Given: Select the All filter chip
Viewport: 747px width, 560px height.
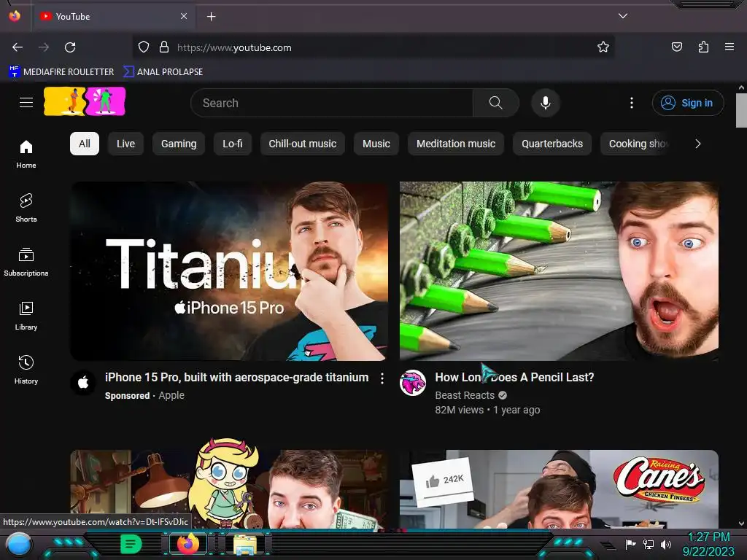Looking at the screenshot, I should (85, 144).
